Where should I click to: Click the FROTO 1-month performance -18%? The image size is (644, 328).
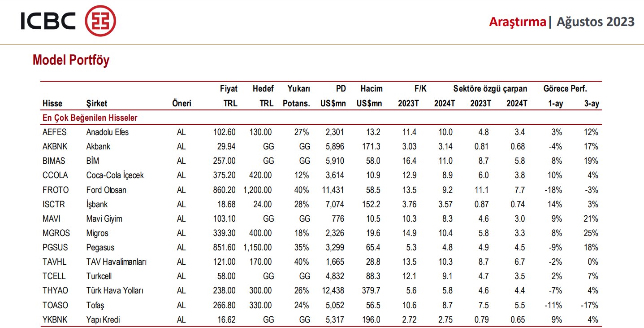coord(552,190)
